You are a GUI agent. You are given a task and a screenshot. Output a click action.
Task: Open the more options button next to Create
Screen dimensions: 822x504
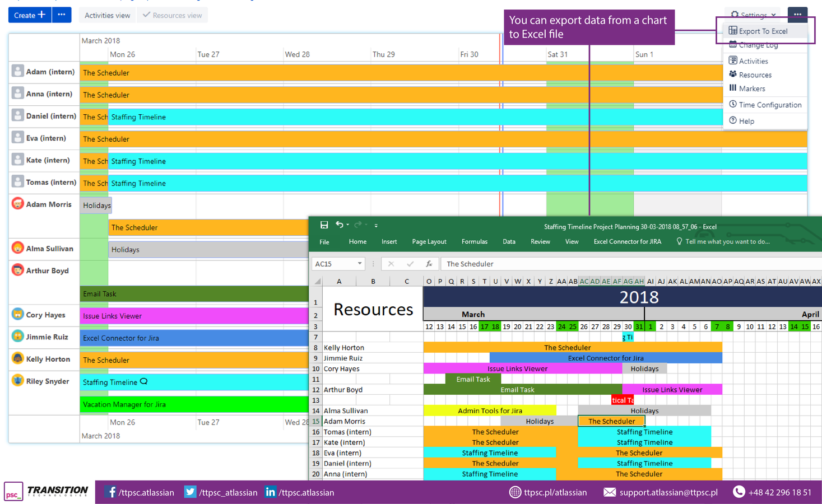pyautogui.click(x=62, y=15)
